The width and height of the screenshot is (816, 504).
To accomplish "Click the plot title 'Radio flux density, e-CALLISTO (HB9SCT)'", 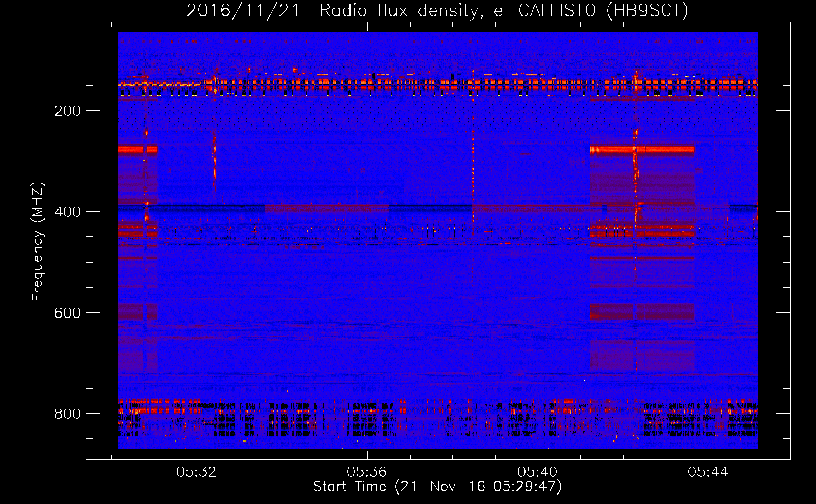I will coord(504,10).
